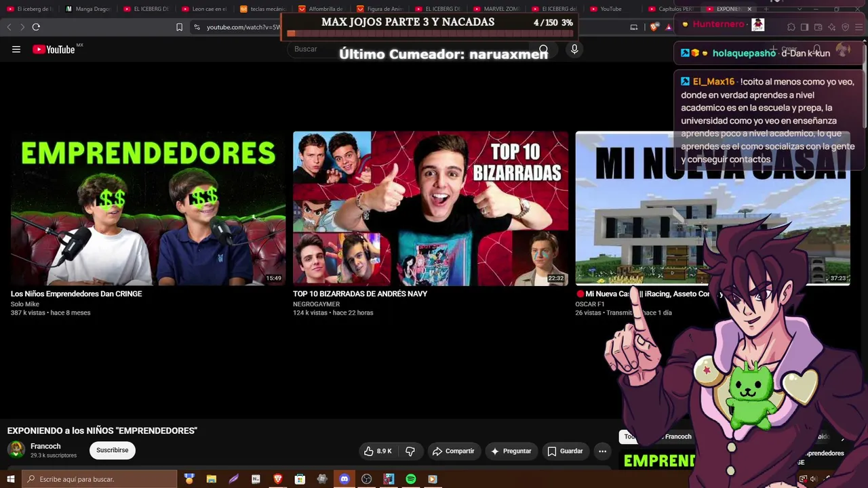The image size is (868, 488).
Task: Open the YouTube hamburger guide menu
Action: 16,49
